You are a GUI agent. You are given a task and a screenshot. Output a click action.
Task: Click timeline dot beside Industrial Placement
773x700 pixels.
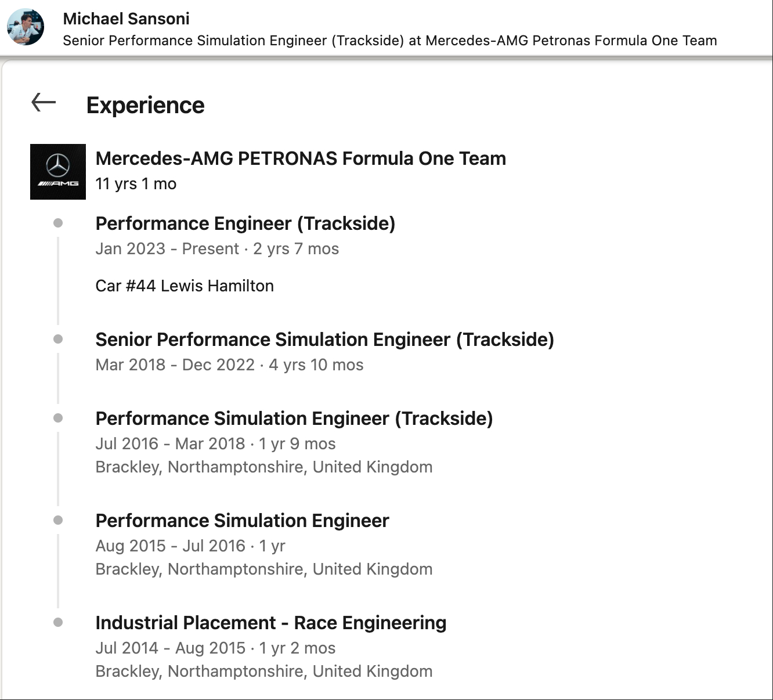pos(58,622)
